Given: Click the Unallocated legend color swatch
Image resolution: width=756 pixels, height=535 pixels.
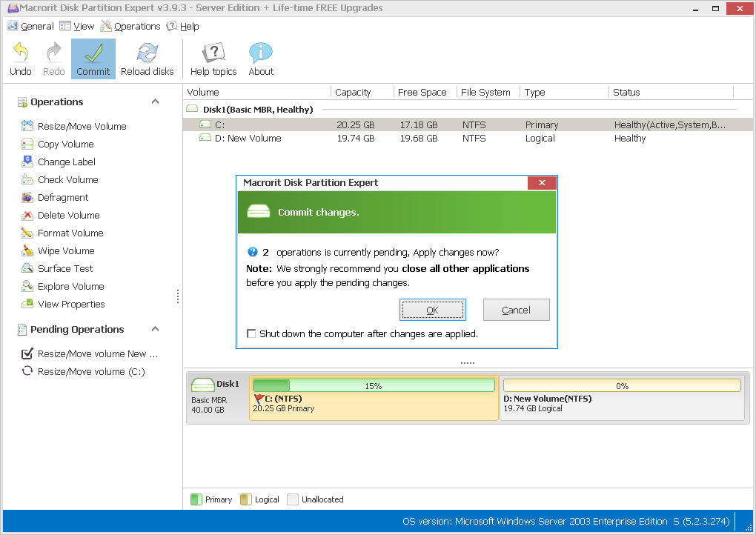Looking at the screenshot, I should (293, 499).
